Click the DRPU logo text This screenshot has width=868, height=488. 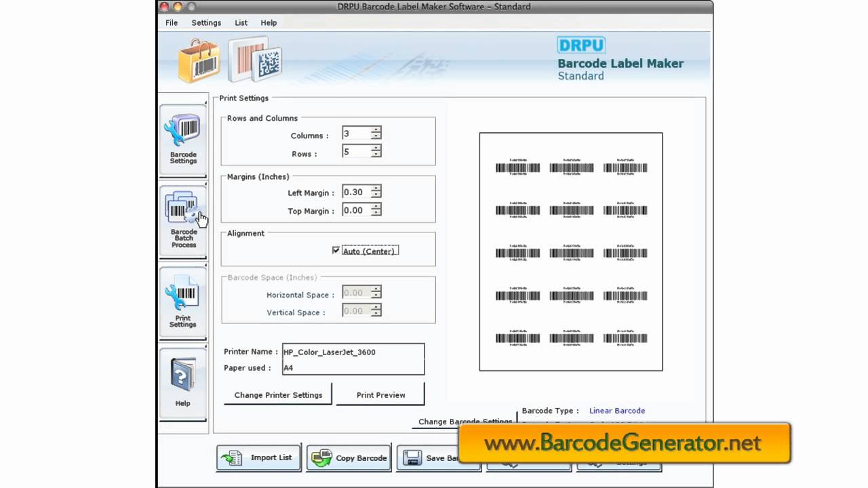point(581,45)
